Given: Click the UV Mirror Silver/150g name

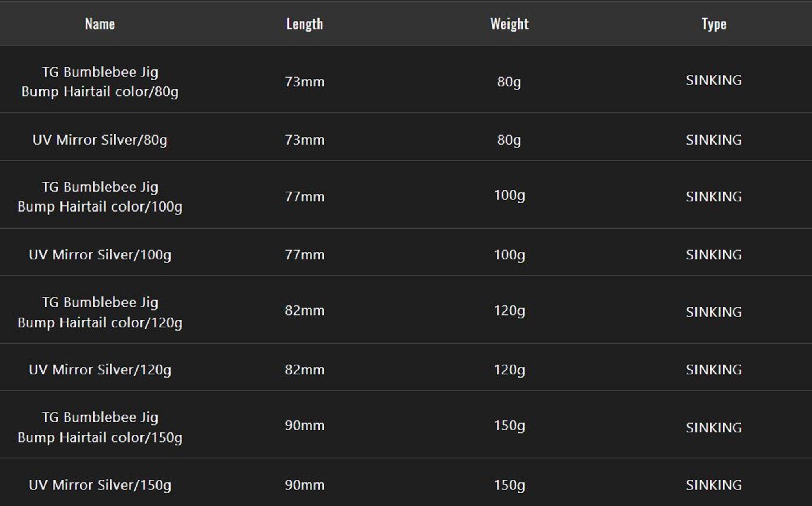Looking at the screenshot, I should click(100, 485).
